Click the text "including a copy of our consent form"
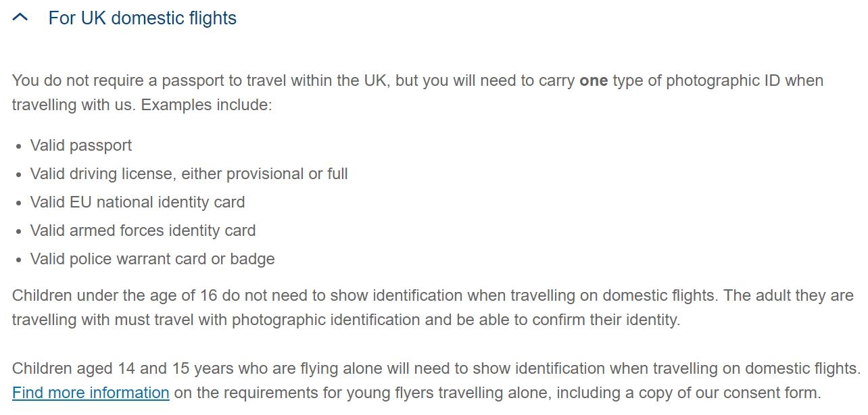 [x=676, y=393]
